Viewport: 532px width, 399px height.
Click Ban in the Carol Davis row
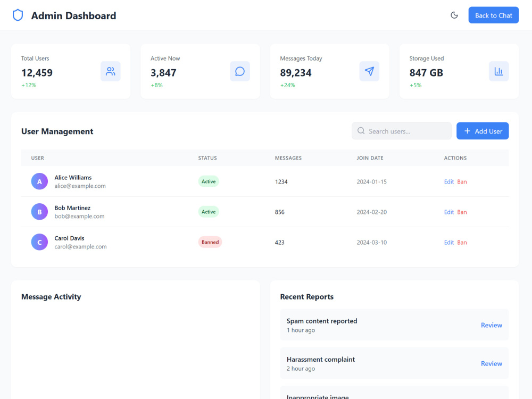[x=462, y=242]
